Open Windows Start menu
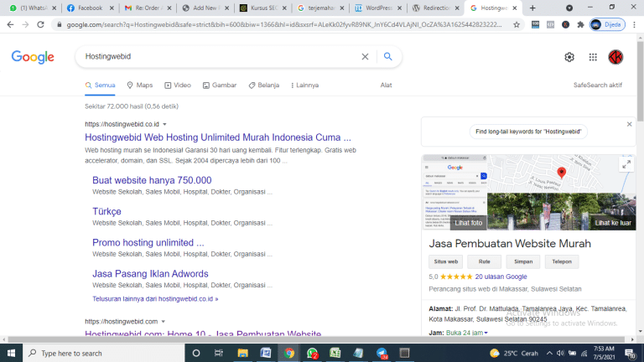This screenshot has width=644, height=362. pos(11,353)
